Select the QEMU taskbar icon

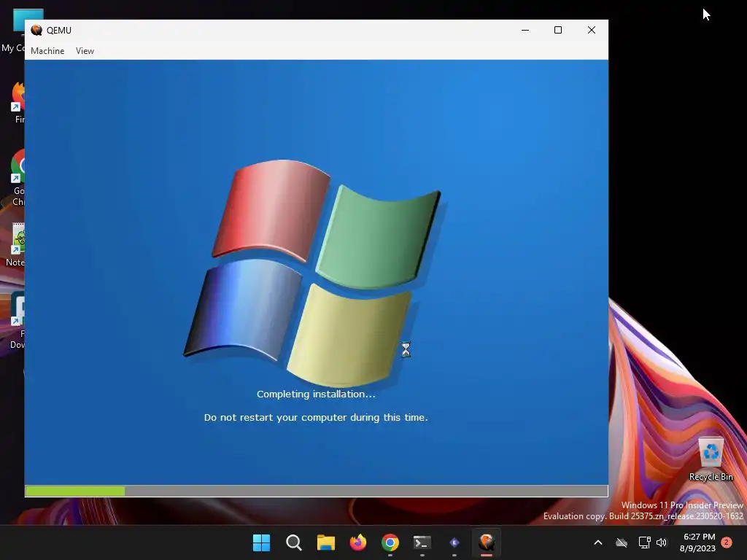tap(487, 542)
